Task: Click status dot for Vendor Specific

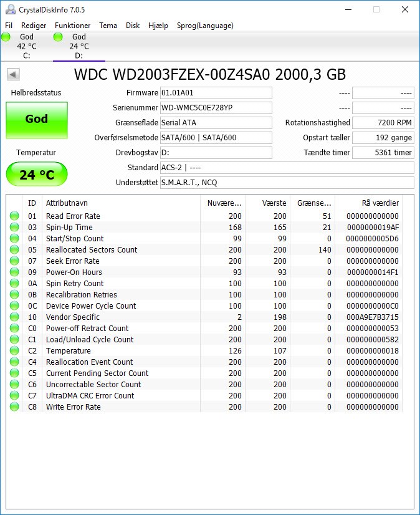Action: click(x=14, y=317)
